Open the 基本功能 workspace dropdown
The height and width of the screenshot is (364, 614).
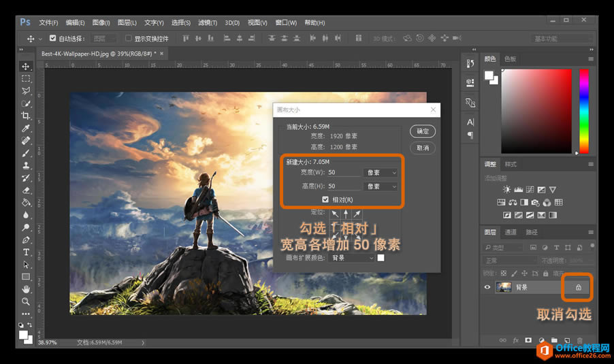(562, 38)
